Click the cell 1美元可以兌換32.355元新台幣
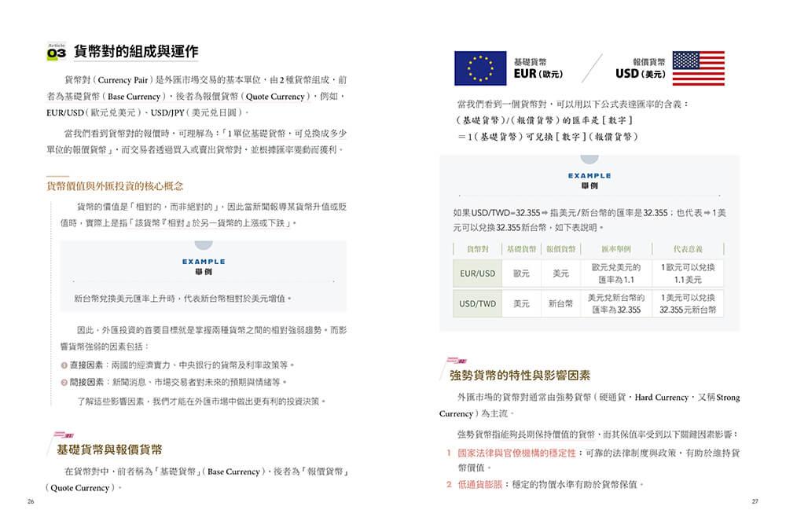The height and width of the screenshot is (532, 786). pyautogui.click(x=688, y=303)
